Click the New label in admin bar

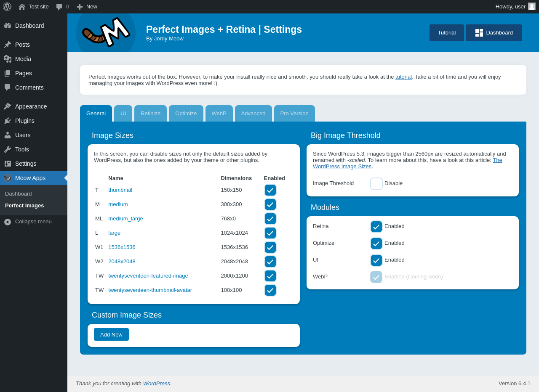(x=92, y=7)
